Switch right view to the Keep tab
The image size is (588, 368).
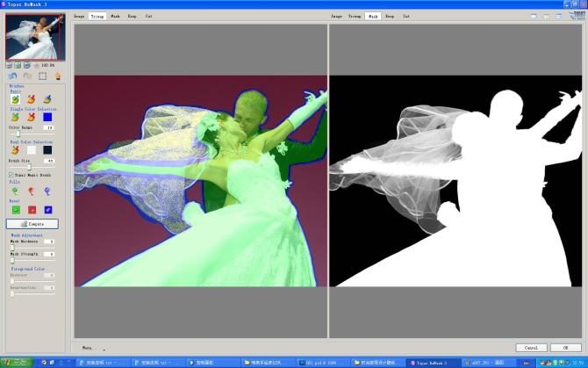pyautogui.click(x=388, y=16)
